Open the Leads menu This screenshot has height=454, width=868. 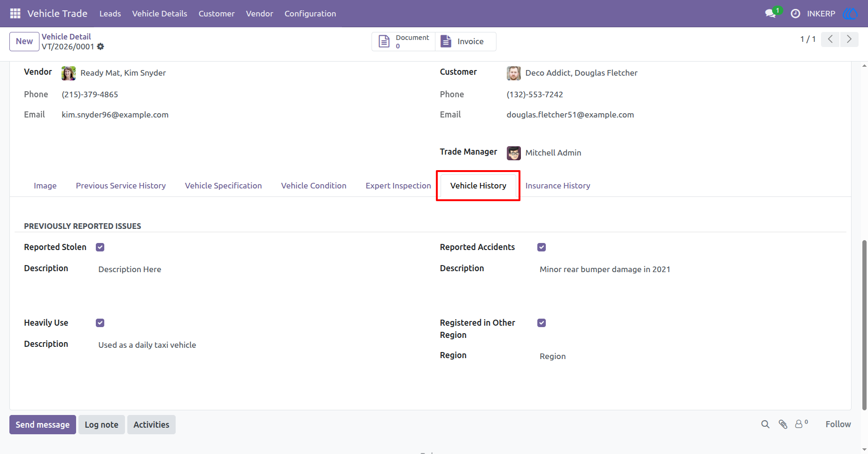tap(110, 14)
